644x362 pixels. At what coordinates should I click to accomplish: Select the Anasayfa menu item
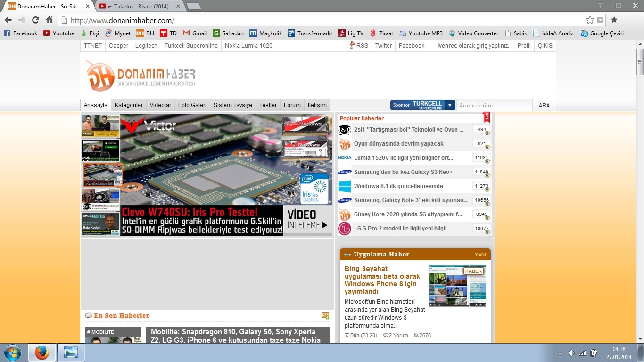click(x=96, y=105)
